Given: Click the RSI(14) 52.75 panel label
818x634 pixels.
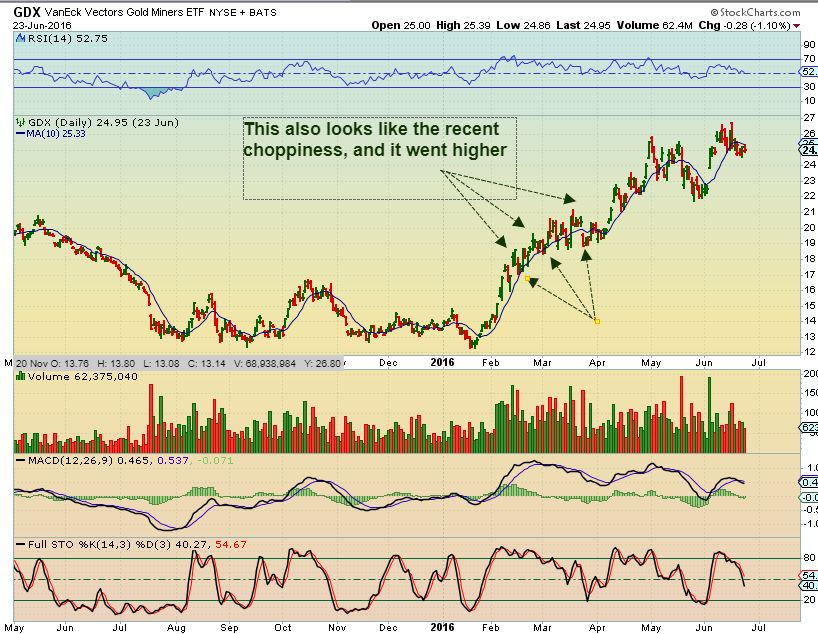Looking at the screenshot, I should [x=67, y=38].
